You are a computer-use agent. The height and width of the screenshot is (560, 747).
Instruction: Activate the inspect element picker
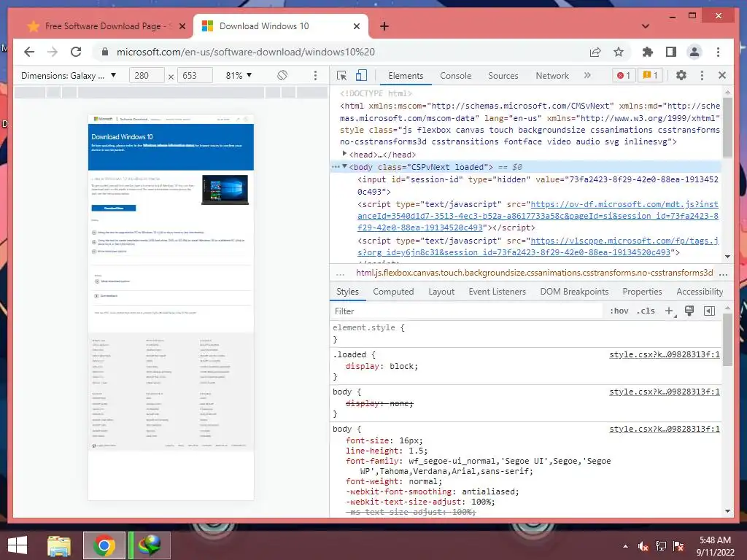coord(341,75)
